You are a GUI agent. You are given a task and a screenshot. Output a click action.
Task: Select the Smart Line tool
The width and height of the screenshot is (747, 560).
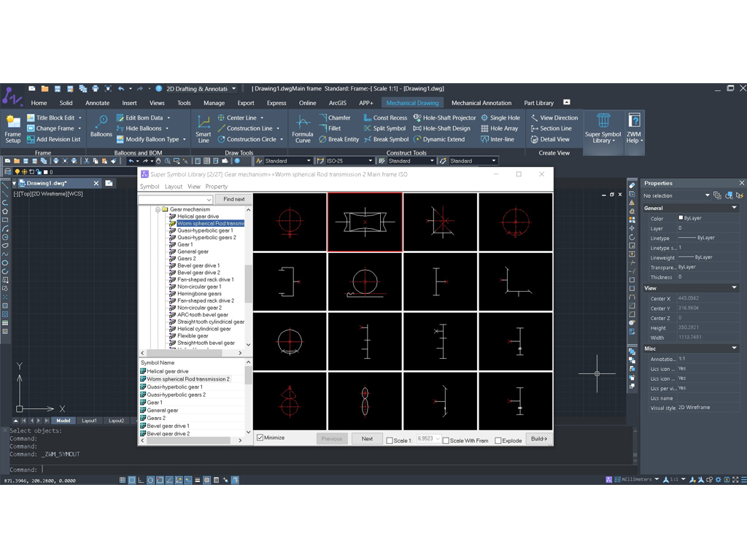click(204, 127)
